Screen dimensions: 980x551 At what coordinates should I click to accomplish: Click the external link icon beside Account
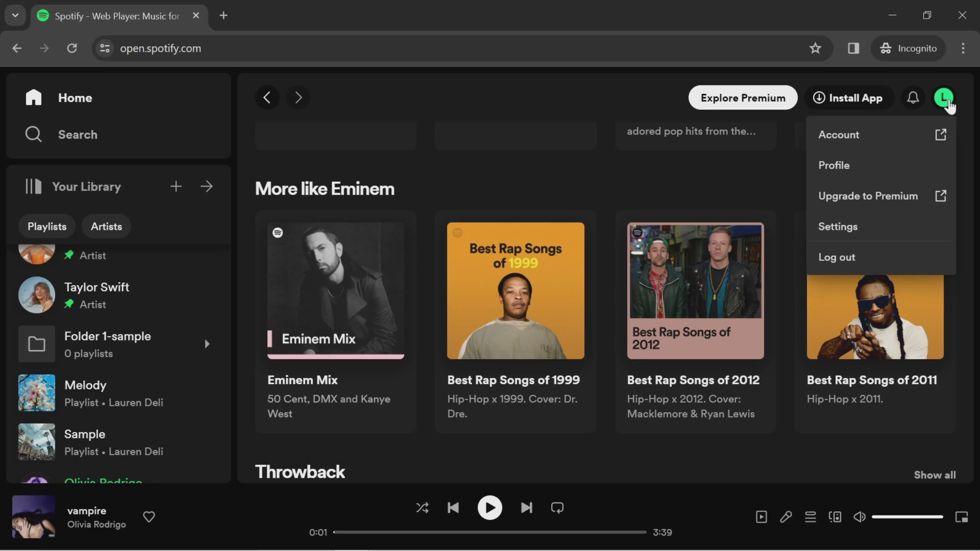940,135
